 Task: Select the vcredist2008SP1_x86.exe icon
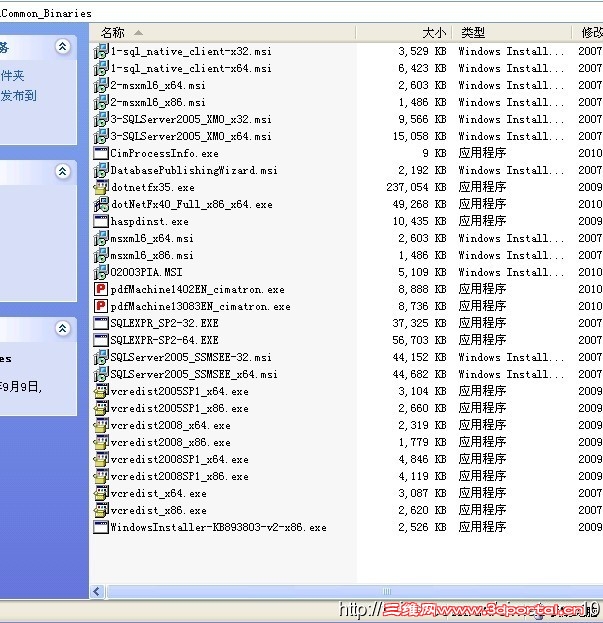pyautogui.click(x=101, y=476)
